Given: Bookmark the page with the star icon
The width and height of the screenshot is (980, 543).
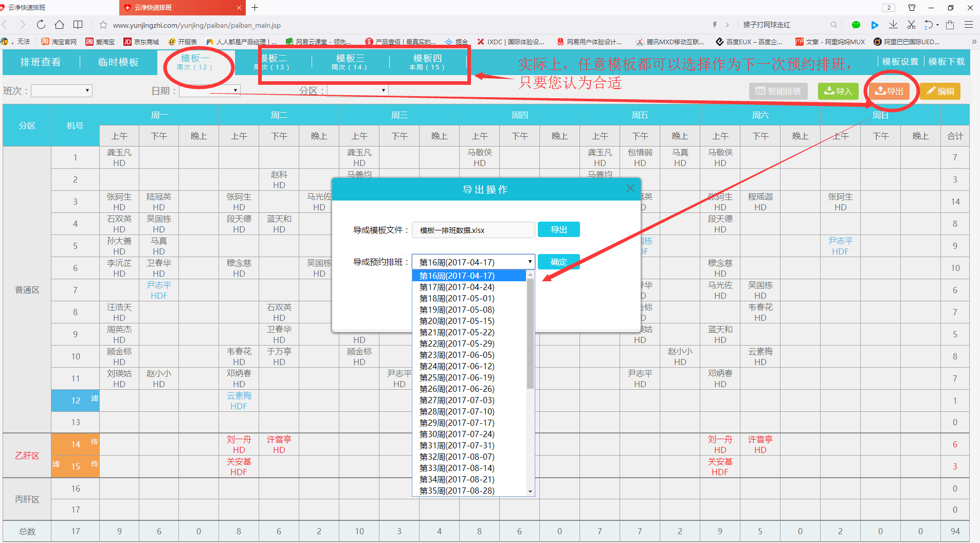Looking at the screenshot, I should click(x=103, y=25).
